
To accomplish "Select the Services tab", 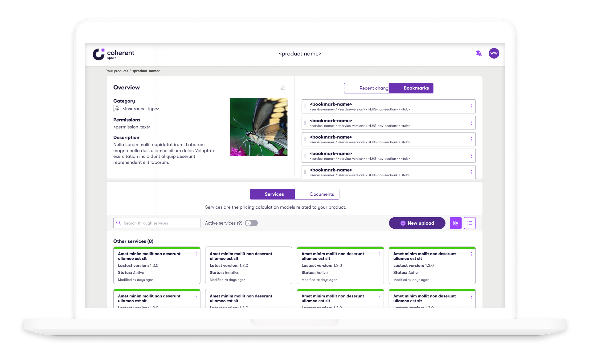I will tap(272, 194).
